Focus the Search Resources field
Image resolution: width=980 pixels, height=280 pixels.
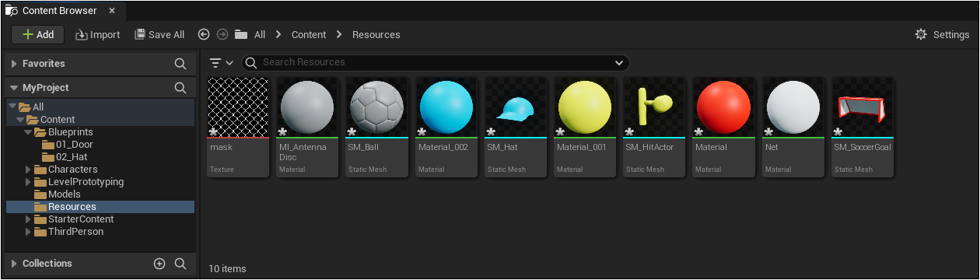436,63
